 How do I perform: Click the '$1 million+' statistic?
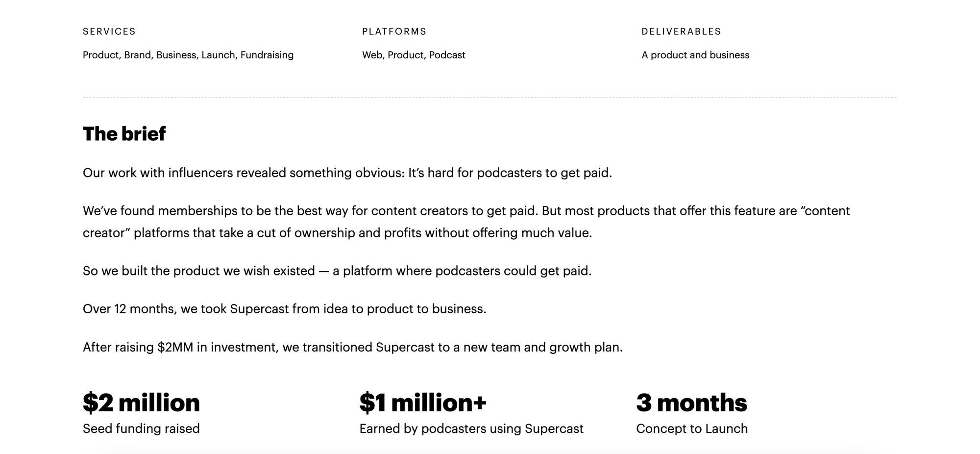point(423,403)
